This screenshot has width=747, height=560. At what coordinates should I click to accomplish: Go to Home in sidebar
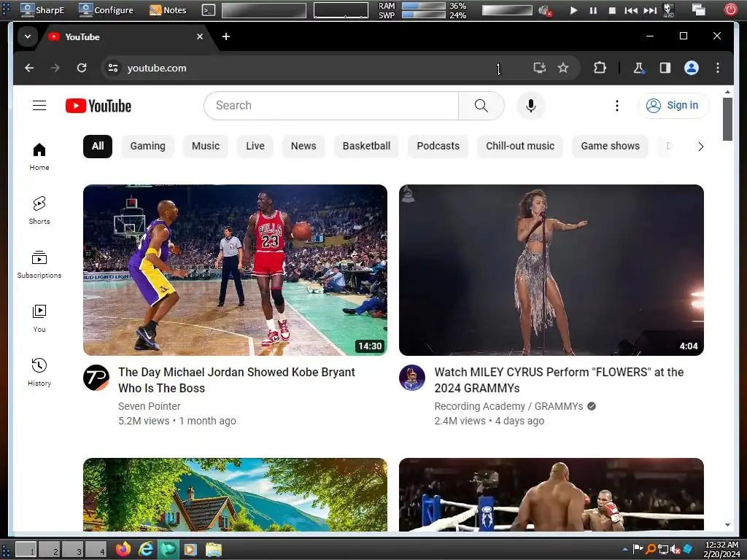(x=39, y=157)
